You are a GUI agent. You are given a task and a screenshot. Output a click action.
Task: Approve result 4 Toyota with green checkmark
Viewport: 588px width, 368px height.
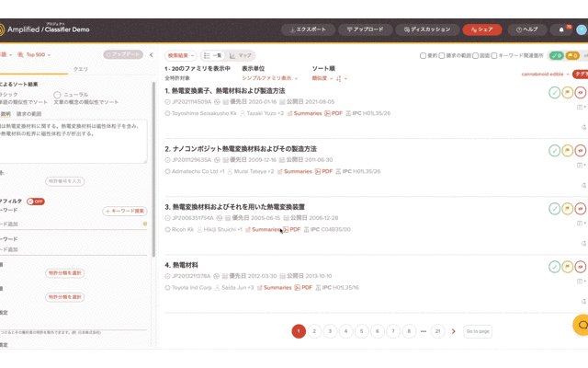click(x=554, y=267)
